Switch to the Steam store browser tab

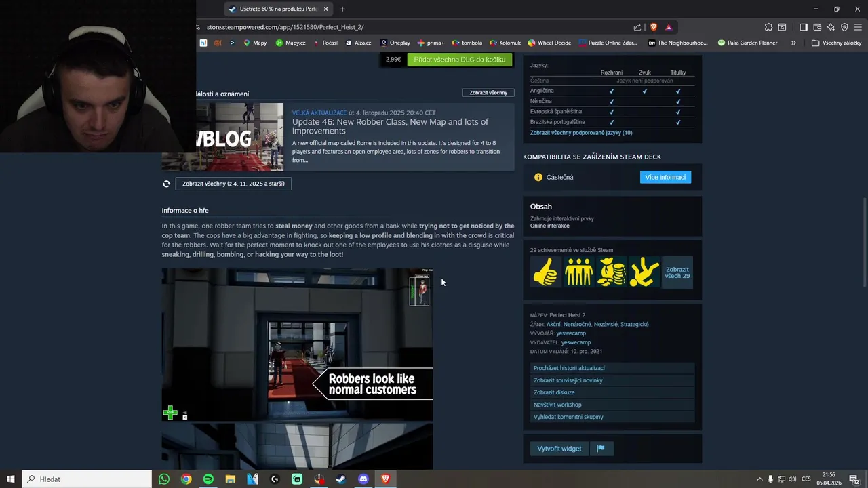tap(278, 9)
